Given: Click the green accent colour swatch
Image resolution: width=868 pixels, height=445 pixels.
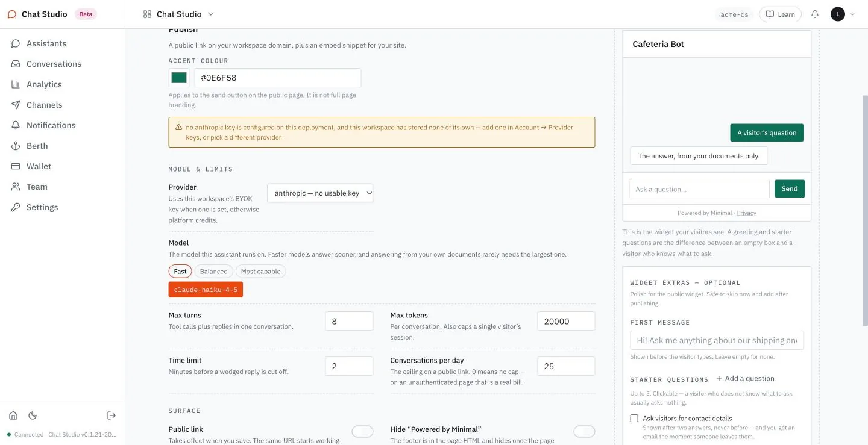Looking at the screenshot, I should (x=179, y=78).
